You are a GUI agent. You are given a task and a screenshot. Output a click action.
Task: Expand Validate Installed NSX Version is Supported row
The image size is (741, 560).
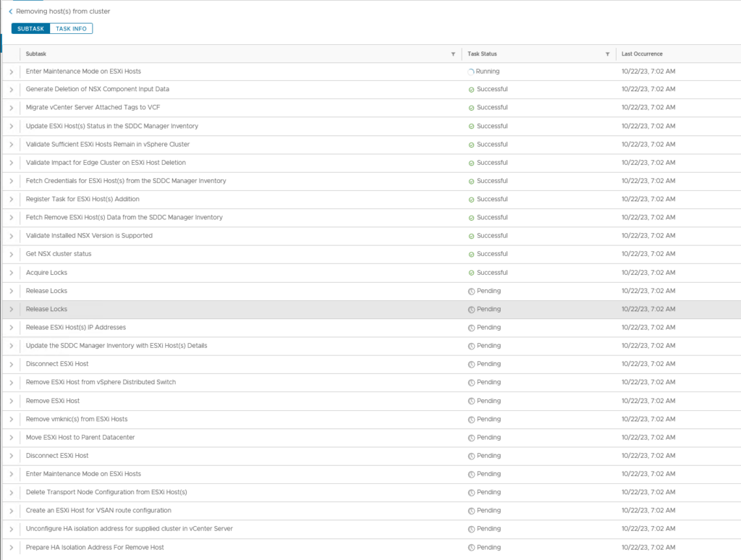click(x=12, y=236)
